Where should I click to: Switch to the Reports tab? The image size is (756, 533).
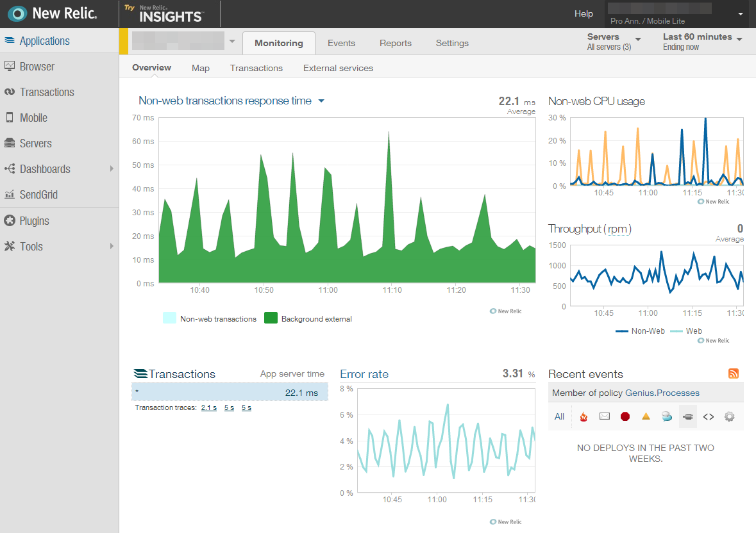[396, 43]
